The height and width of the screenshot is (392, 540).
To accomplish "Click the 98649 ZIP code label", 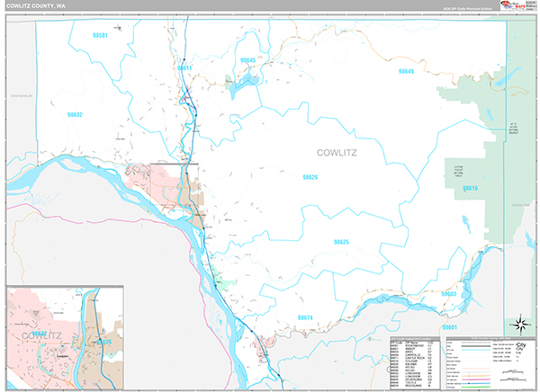I will (406, 71).
